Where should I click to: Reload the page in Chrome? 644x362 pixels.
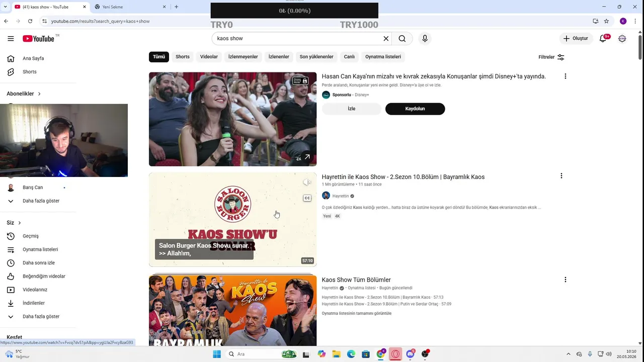pyautogui.click(x=30, y=21)
